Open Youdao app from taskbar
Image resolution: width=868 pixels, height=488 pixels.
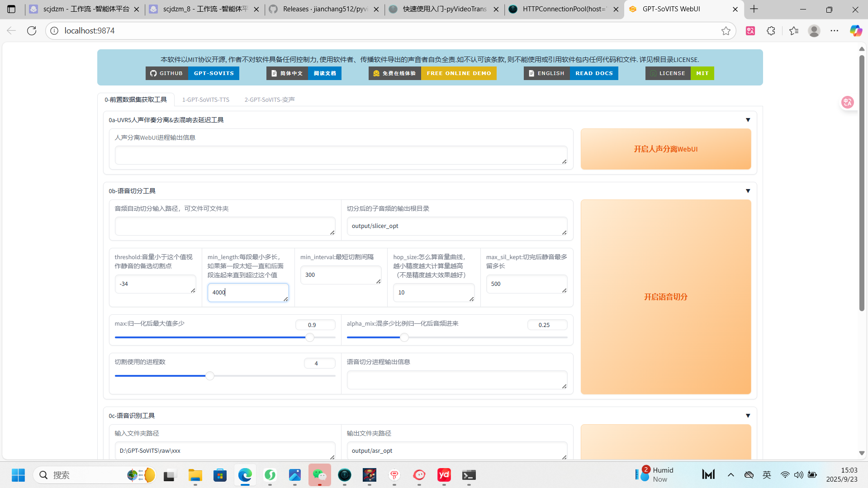click(444, 475)
